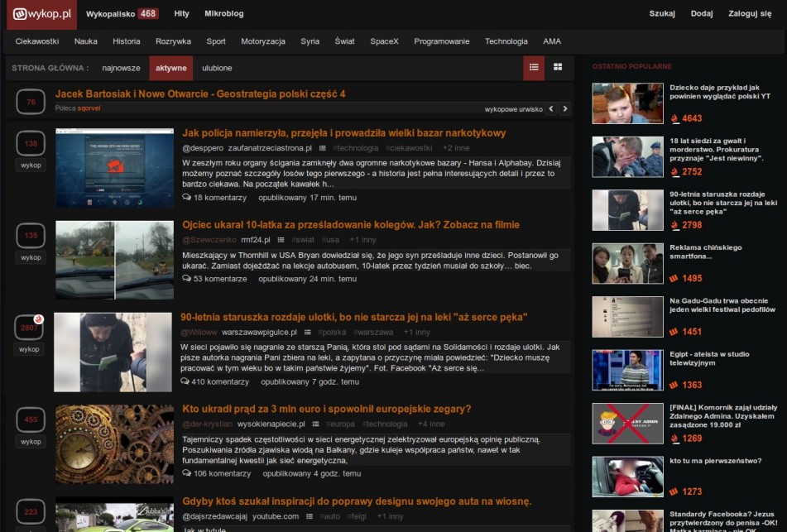Screen dimensions: 787x532
Task: Click the flame icon beside the 2752 count
Action: pyautogui.click(x=674, y=172)
